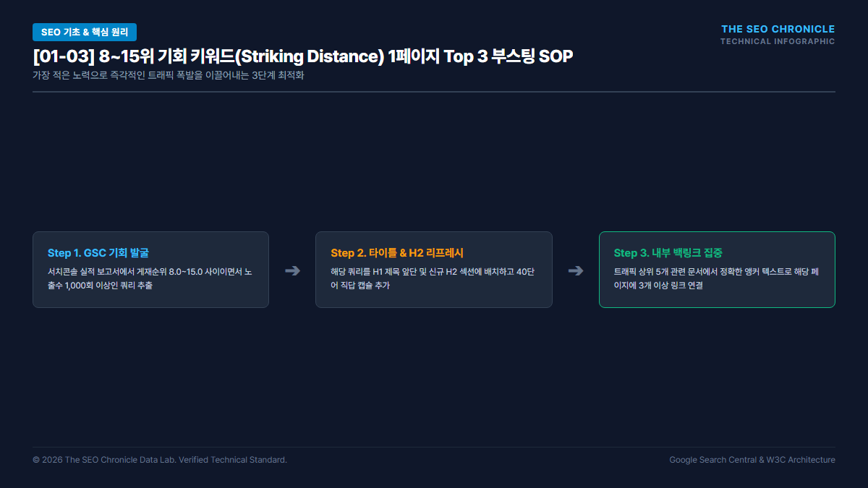Click the [01-03] section code in title
868x488 pixels.
pos(63,57)
